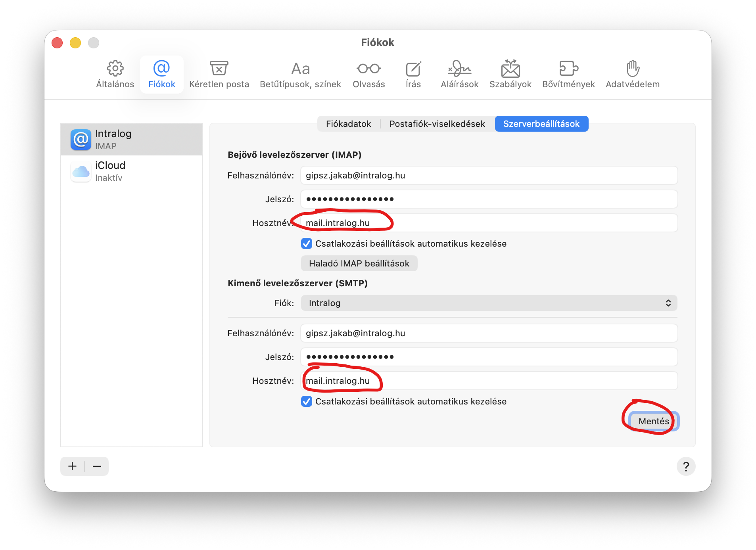Open Betűtípusok, színek fonts pane
This screenshot has height=550, width=756.
click(300, 69)
